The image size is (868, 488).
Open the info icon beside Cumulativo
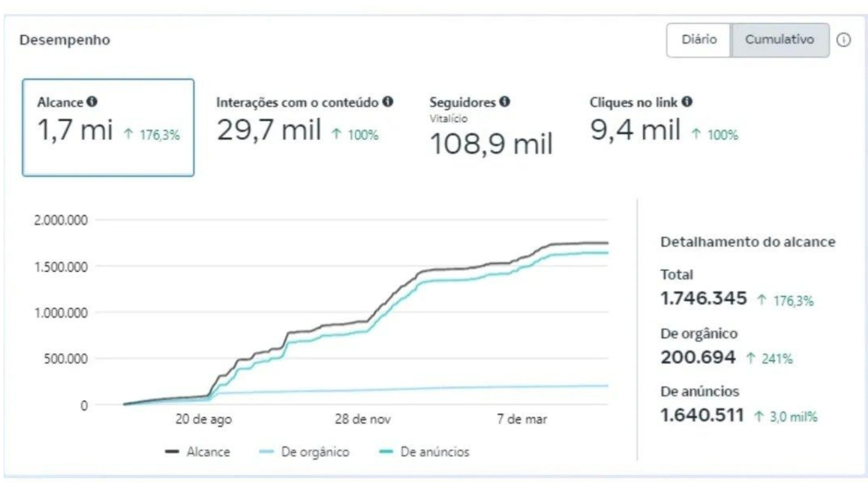(x=844, y=40)
